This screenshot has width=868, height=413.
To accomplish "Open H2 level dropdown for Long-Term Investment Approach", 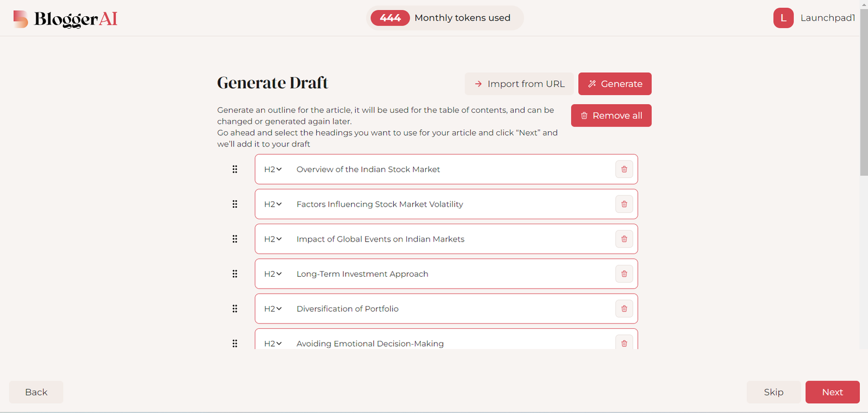I will (x=273, y=274).
